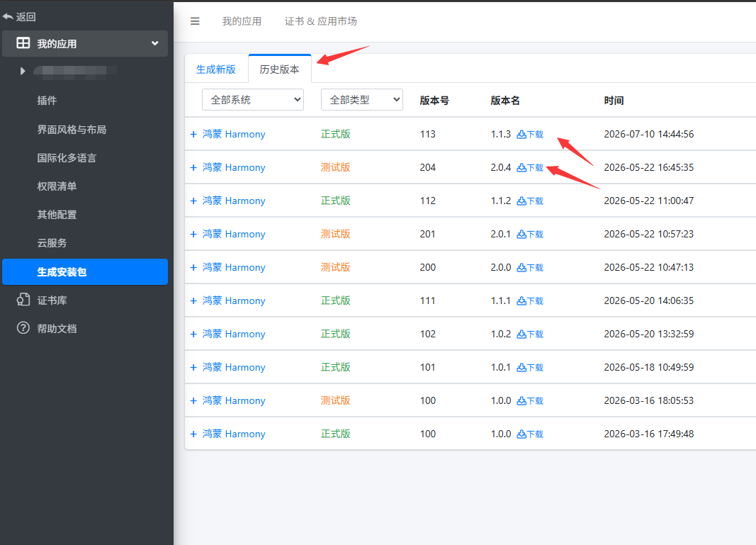The height and width of the screenshot is (545, 756).
Task: Click timestamp 2026-05-18 10:49:59
Action: click(x=649, y=367)
